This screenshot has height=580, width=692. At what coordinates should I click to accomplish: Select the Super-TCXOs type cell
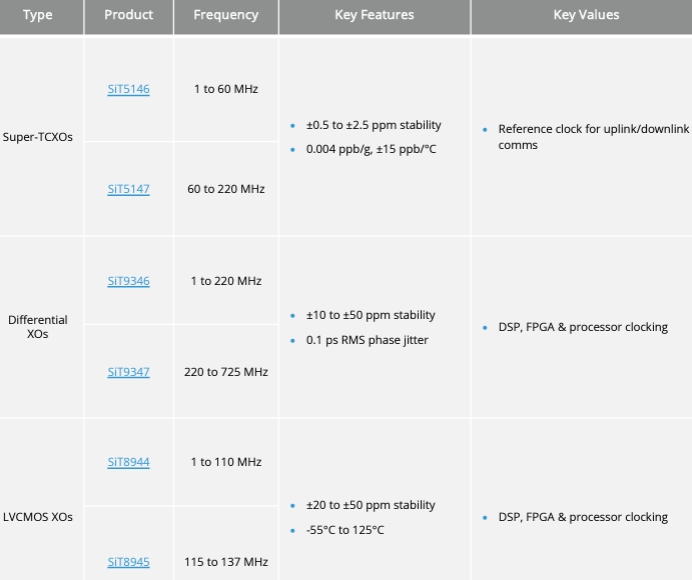pos(38,136)
